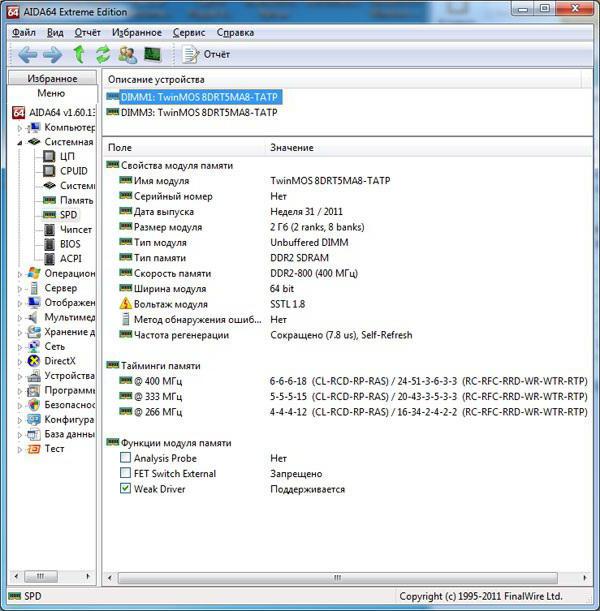Image resolution: width=600 pixels, height=611 pixels.
Task: Click the Сеть network tree icon
Action: (34, 346)
